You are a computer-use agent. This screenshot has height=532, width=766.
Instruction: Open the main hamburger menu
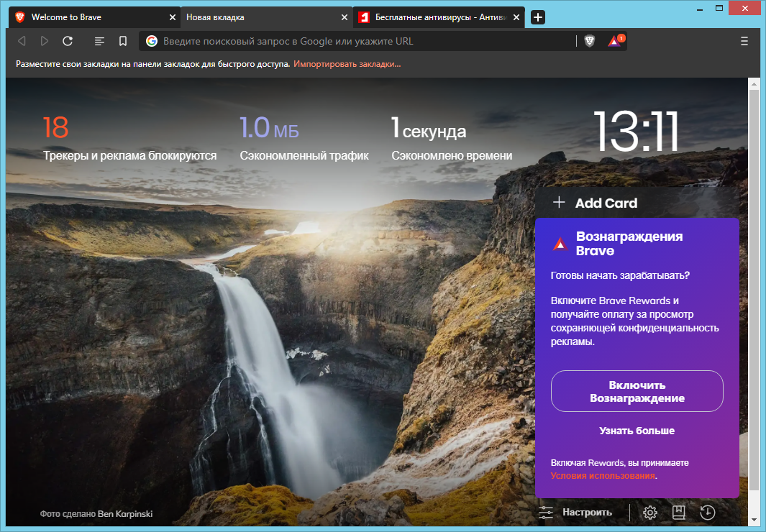[744, 42]
